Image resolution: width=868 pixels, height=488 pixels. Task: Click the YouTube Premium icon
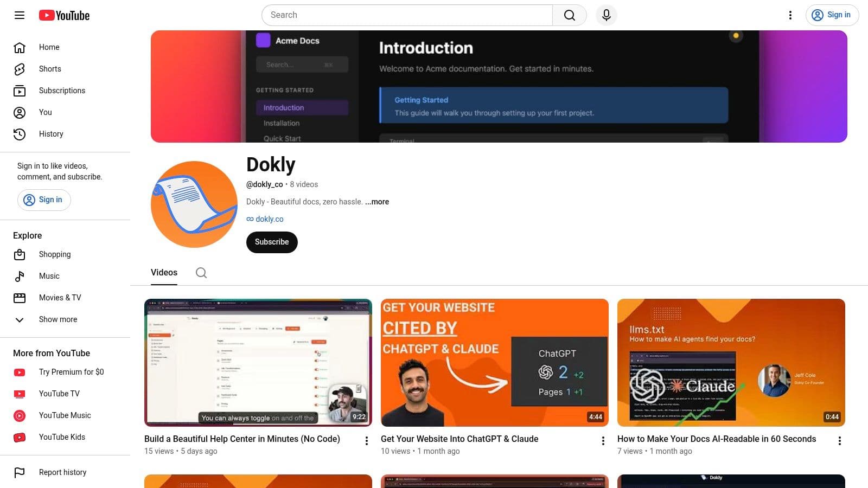(20, 372)
